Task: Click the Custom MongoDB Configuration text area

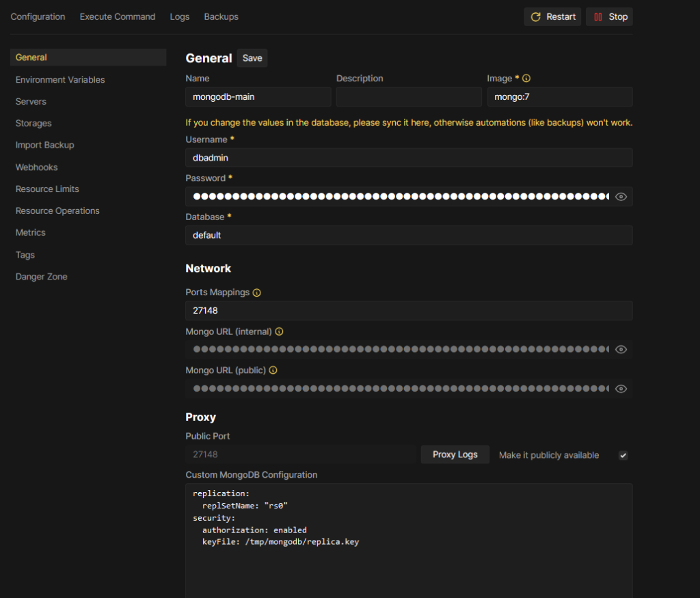Action: click(x=409, y=541)
